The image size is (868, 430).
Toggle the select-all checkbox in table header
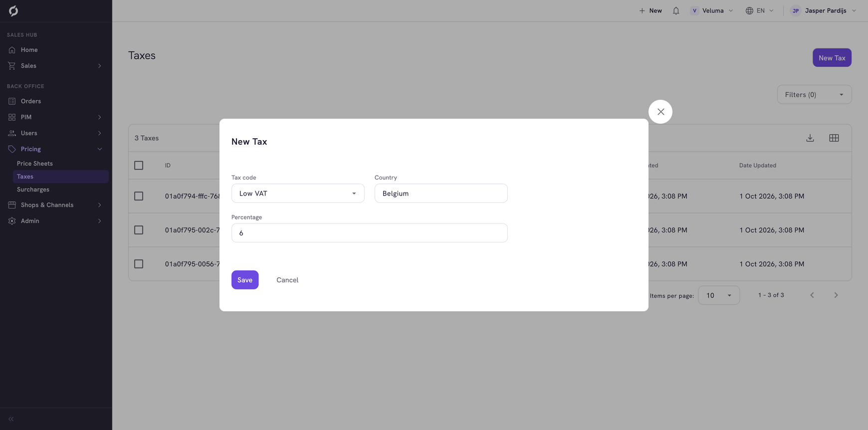[x=139, y=166]
